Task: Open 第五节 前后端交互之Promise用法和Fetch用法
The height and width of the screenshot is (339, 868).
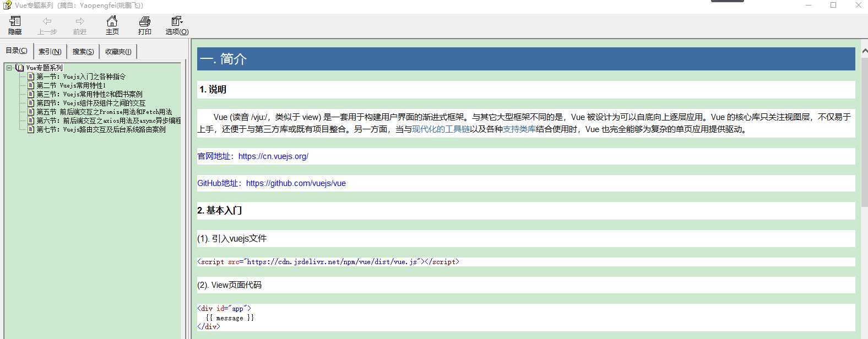Action: [x=104, y=112]
